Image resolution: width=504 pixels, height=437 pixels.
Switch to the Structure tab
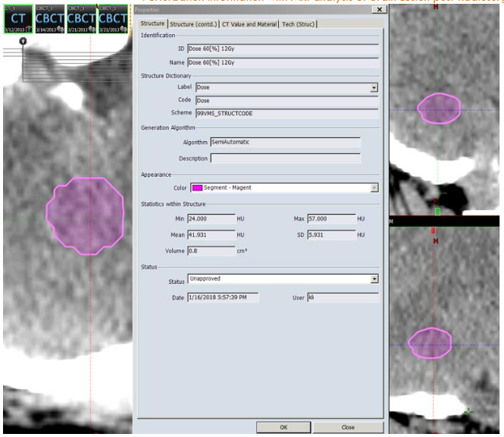tap(152, 24)
